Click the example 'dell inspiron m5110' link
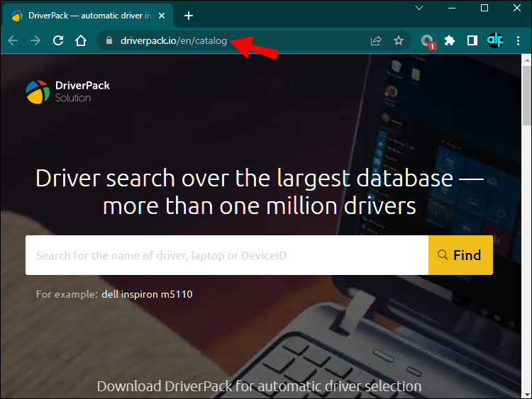 (x=147, y=294)
